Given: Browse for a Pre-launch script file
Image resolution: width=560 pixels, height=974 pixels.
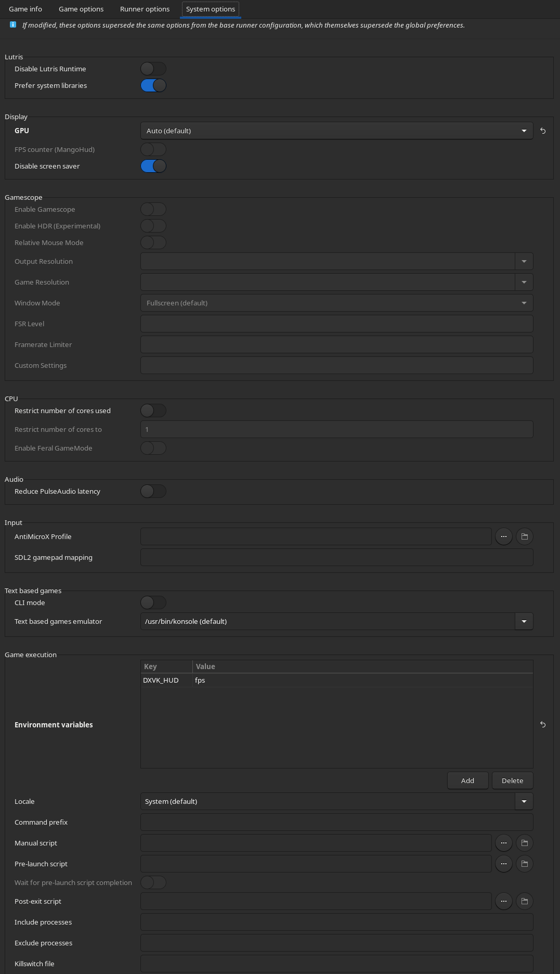Looking at the screenshot, I should (525, 864).
